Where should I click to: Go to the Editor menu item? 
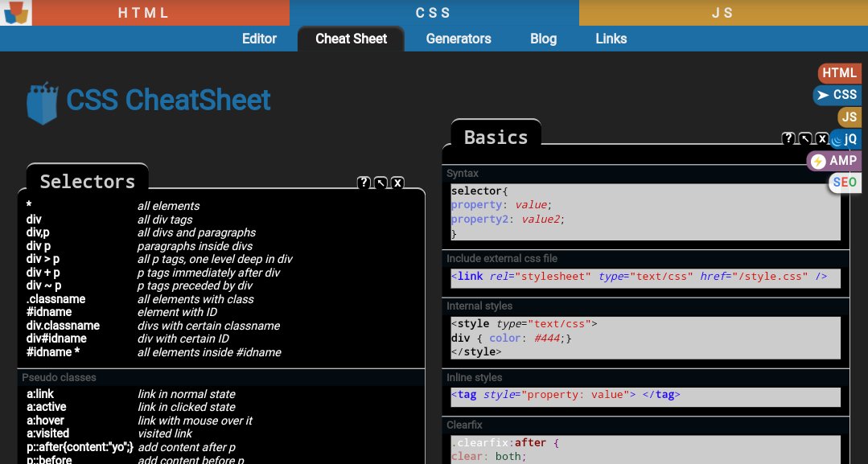click(259, 39)
